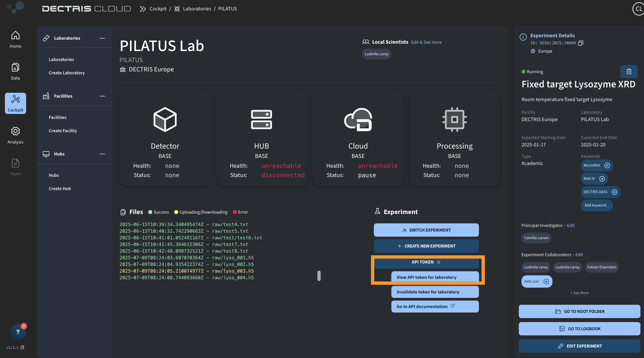The width and height of the screenshot is (644, 358).
Task: Click the Cloud storage icon
Action: pyautogui.click(x=358, y=119)
